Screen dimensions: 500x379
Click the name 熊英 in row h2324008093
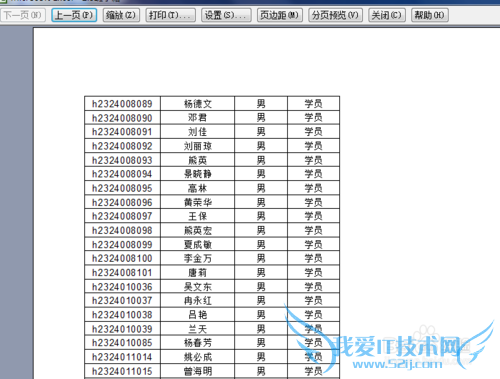[x=198, y=160]
